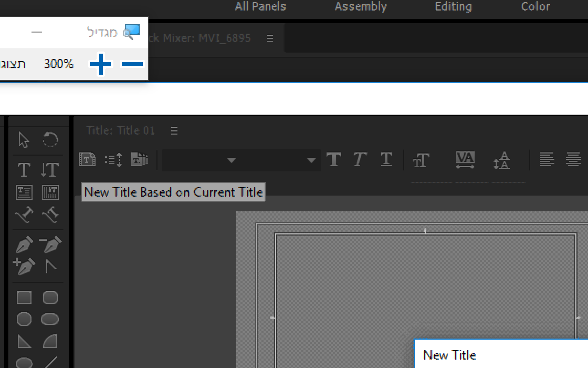Select the Clipped Corner Rectangle tool
Screen dimensions: 588x368
(x=24, y=319)
